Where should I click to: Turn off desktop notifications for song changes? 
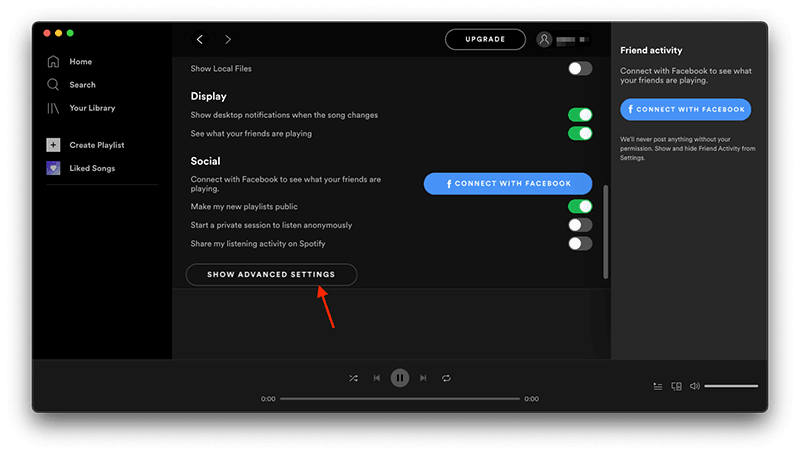[x=580, y=115]
